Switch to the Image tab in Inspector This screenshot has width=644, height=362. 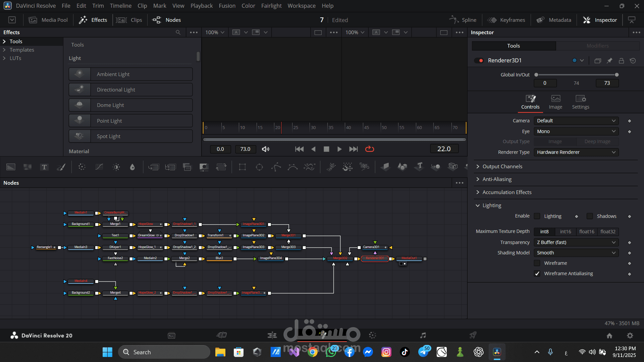tap(555, 102)
